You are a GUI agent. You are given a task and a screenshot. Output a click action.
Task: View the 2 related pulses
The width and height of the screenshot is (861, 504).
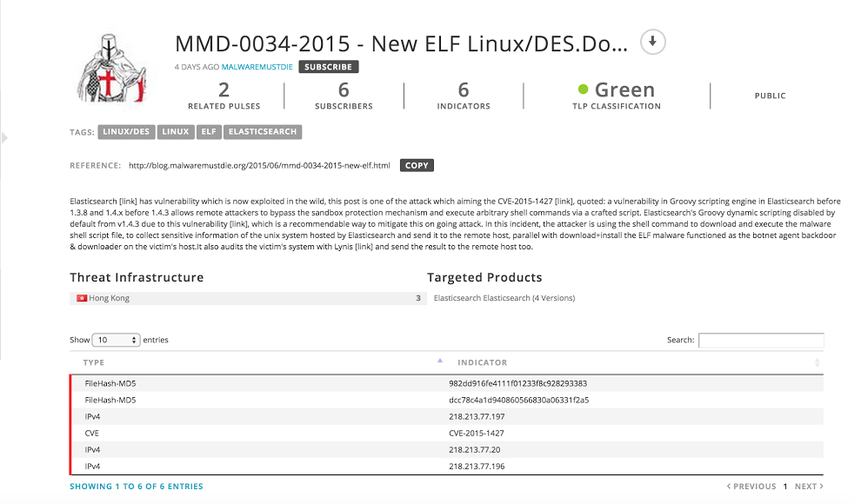(x=224, y=96)
